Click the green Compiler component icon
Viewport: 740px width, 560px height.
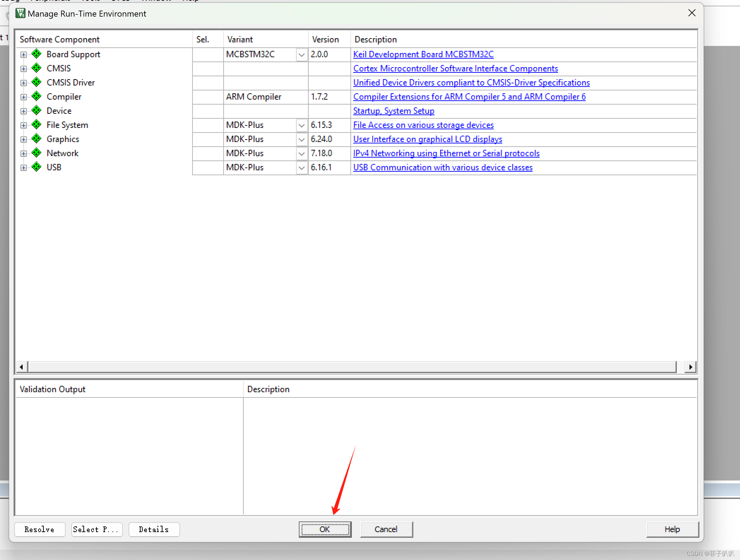36,96
